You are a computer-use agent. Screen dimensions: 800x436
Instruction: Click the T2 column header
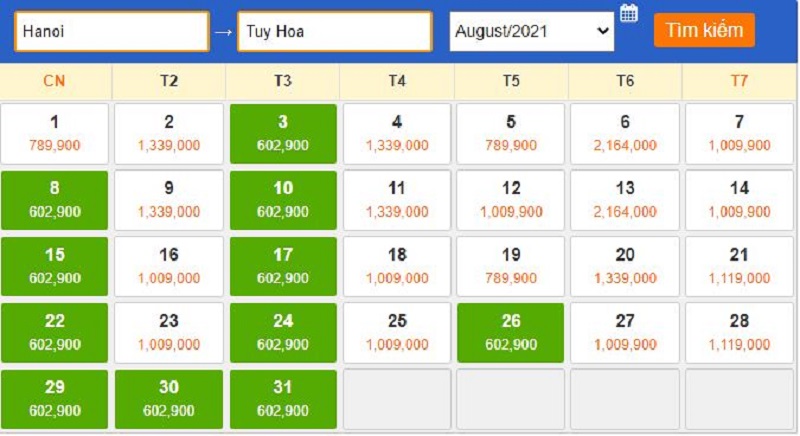coord(169,81)
